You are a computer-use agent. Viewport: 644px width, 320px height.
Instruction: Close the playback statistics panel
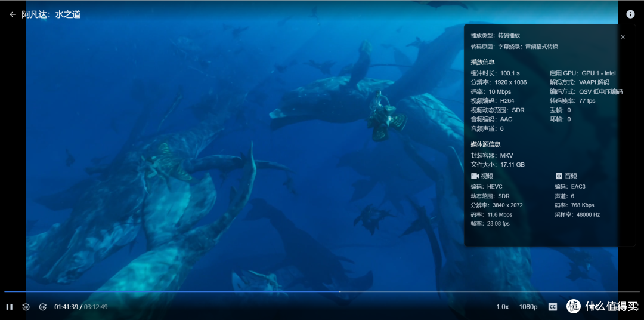tap(623, 37)
